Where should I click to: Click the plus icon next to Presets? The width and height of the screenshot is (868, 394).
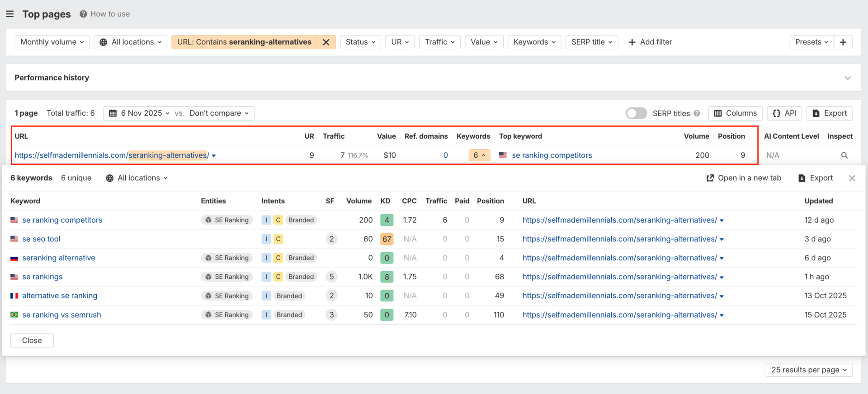(843, 42)
